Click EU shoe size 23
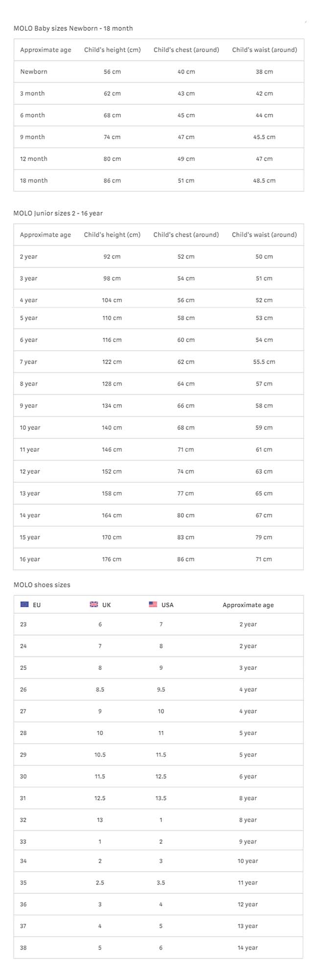318x980 pixels. tap(23, 624)
